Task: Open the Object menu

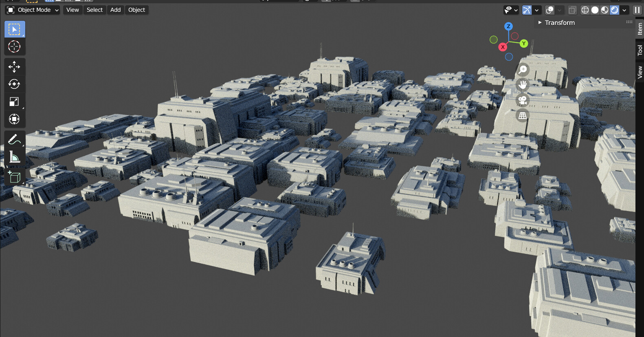Action: click(x=136, y=10)
